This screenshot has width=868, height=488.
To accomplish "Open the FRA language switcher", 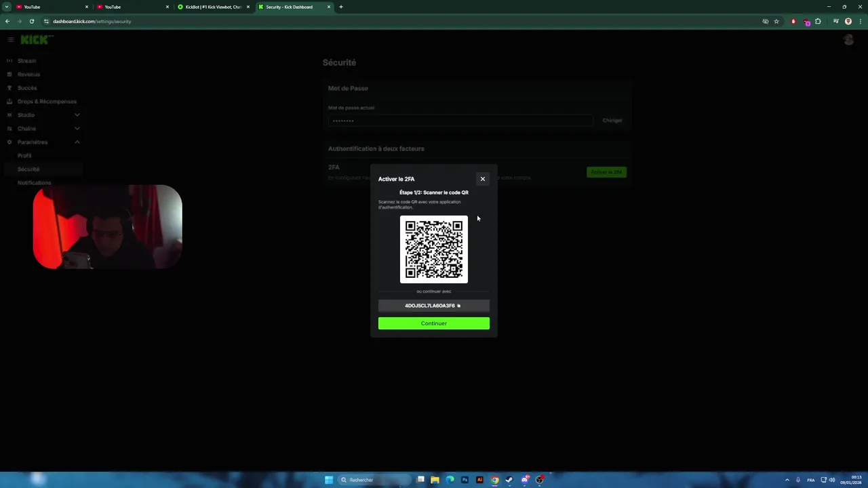I will (811, 480).
